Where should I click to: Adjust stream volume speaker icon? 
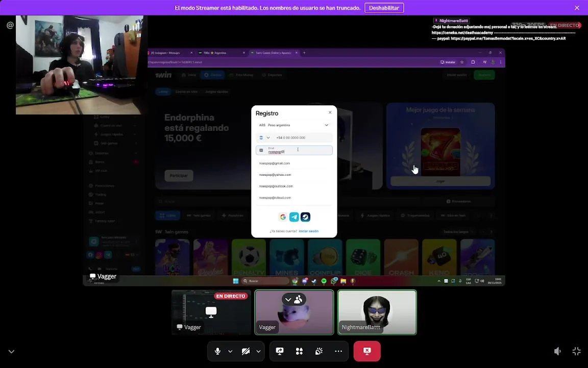pos(557,351)
